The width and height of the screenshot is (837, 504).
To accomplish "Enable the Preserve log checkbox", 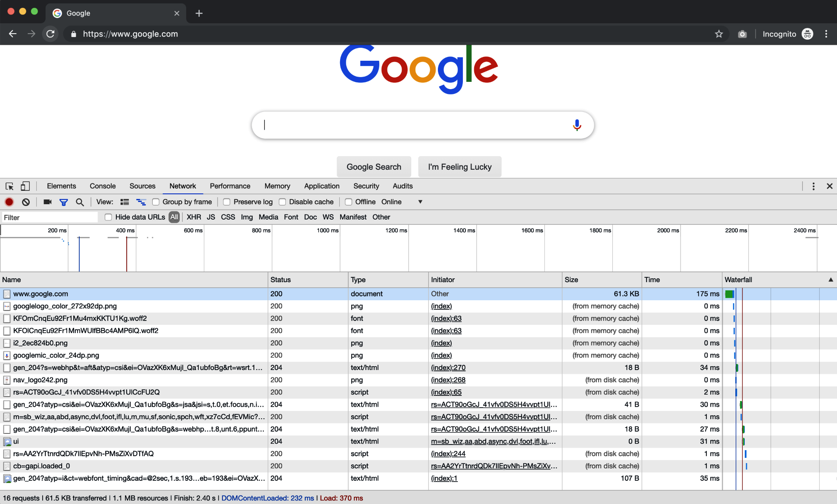I will 227,202.
